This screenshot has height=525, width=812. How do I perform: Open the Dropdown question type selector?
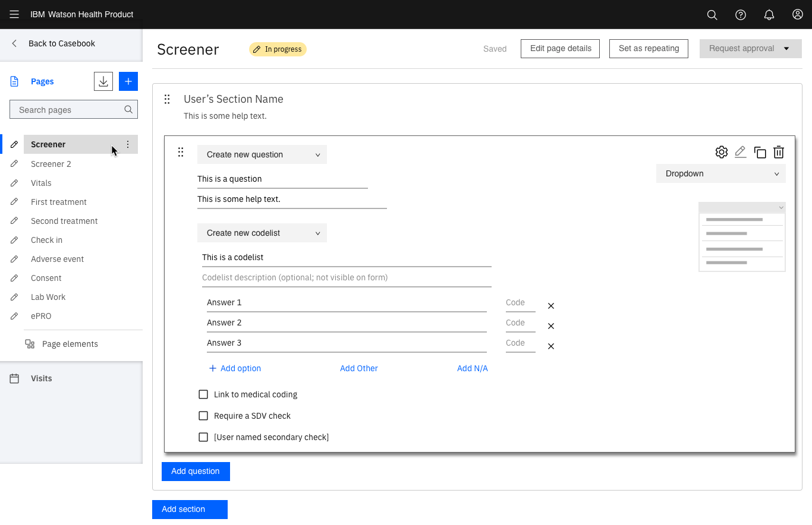pyautogui.click(x=720, y=173)
